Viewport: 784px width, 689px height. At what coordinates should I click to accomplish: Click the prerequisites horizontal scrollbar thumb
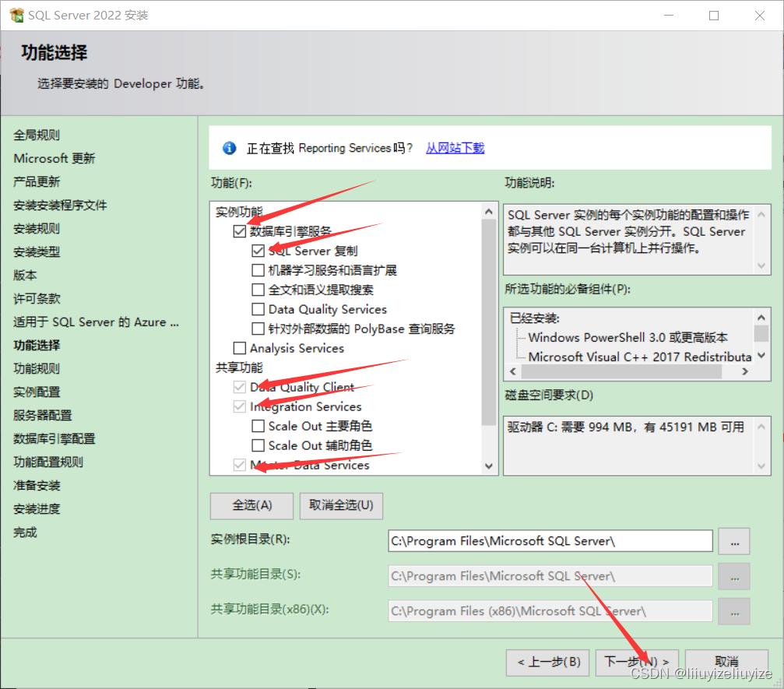pos(621,371)
